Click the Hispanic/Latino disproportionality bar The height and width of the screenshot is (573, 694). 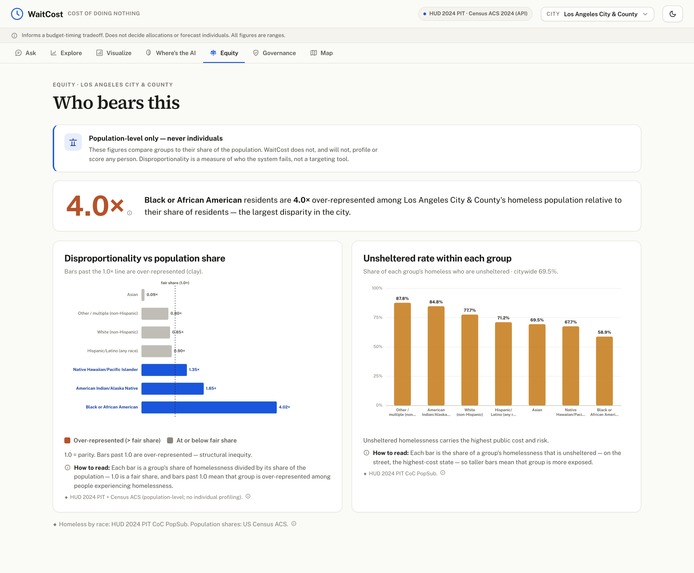click(x=157, y=351)
